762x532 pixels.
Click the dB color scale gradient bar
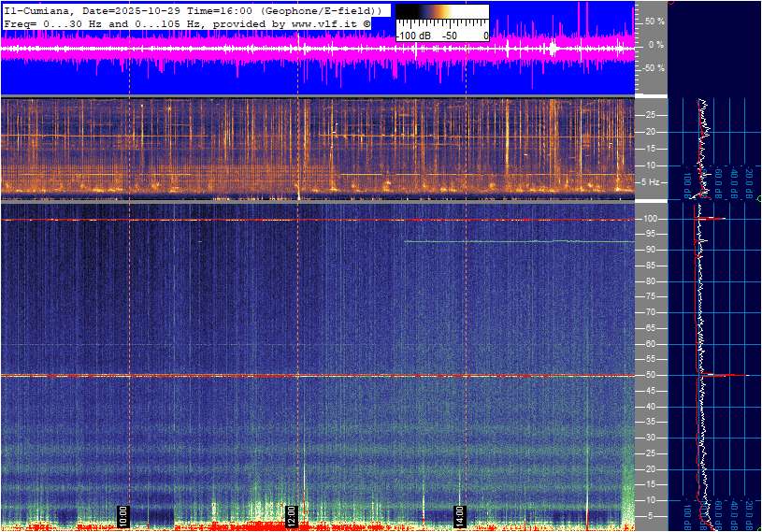coord(441,11)
